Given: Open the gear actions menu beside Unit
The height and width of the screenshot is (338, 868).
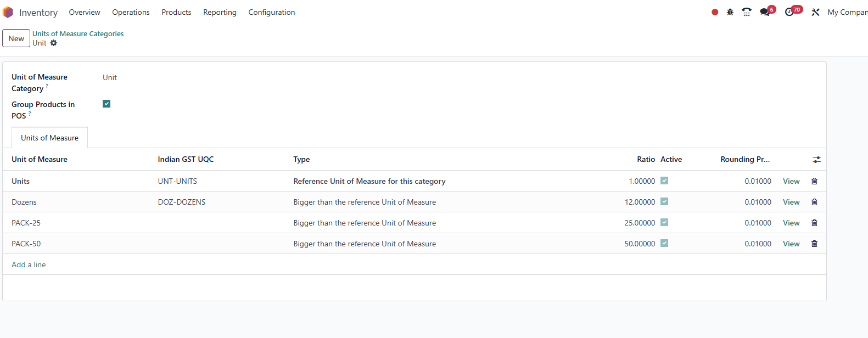Looking at the screenshot, I should click(53, 43).
